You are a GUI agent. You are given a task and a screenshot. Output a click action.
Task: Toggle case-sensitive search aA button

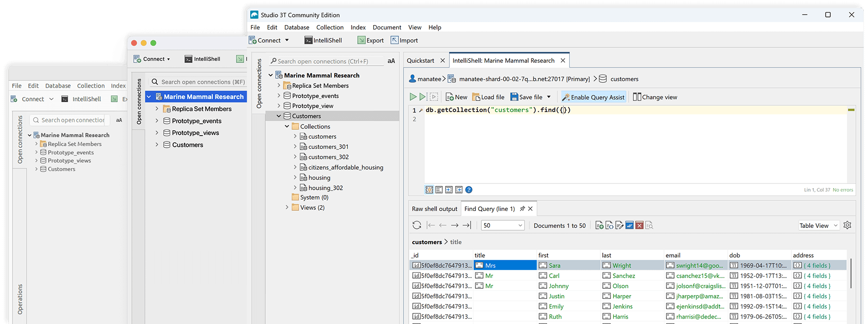point(391,61)
